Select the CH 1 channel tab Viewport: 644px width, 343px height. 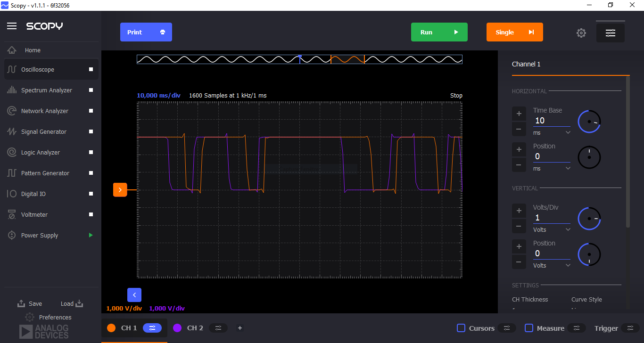pos(134,328)
